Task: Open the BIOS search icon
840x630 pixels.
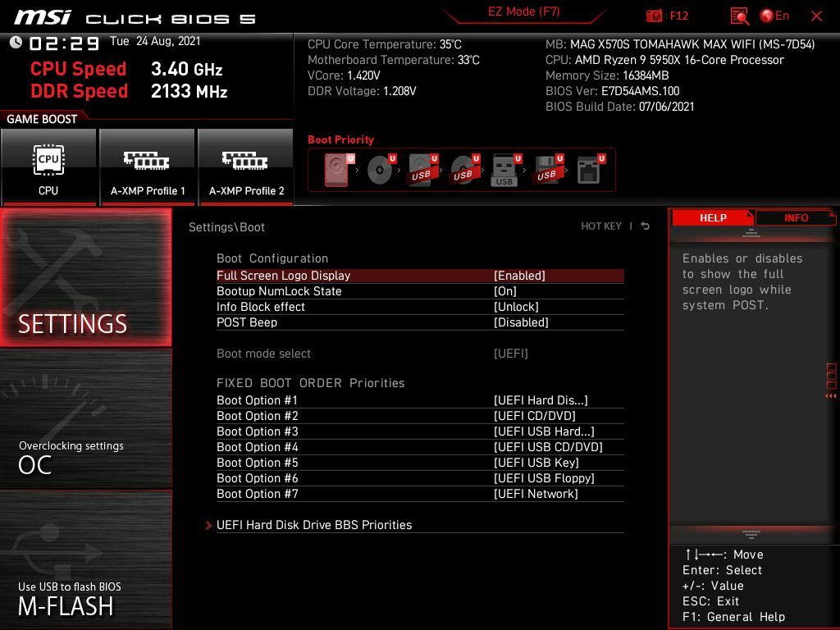Action: tap(739, 16)
